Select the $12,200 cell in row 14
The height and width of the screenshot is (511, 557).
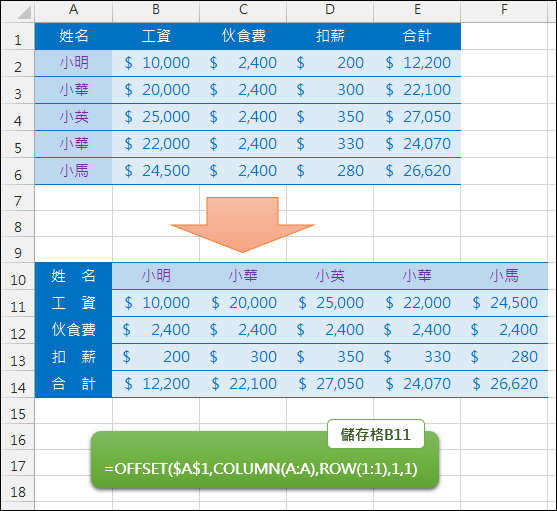pos(156,384)
